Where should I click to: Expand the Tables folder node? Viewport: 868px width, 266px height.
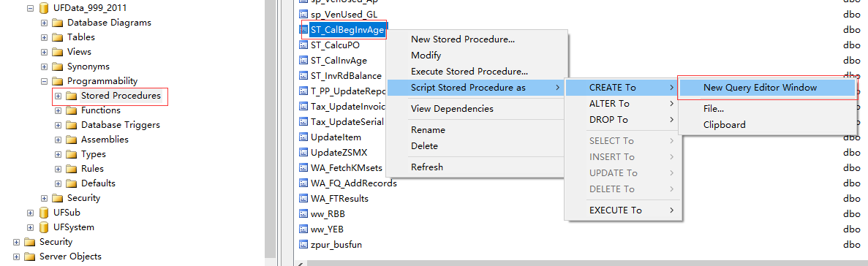pos(45,37)
